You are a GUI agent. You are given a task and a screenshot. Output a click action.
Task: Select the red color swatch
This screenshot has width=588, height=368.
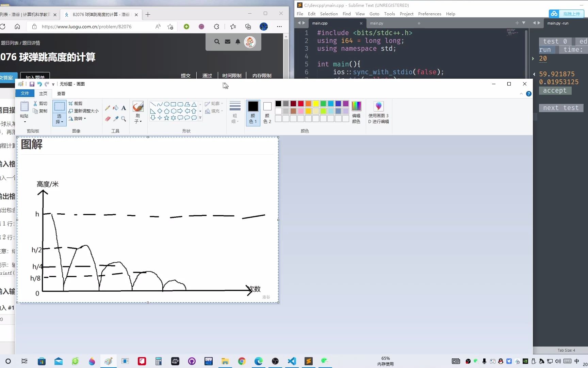point(300,104)
